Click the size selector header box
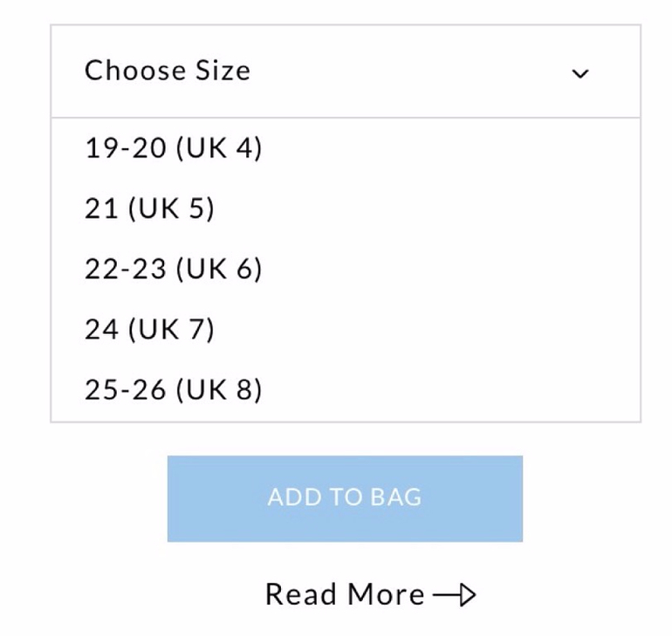 tap(345, 72)
